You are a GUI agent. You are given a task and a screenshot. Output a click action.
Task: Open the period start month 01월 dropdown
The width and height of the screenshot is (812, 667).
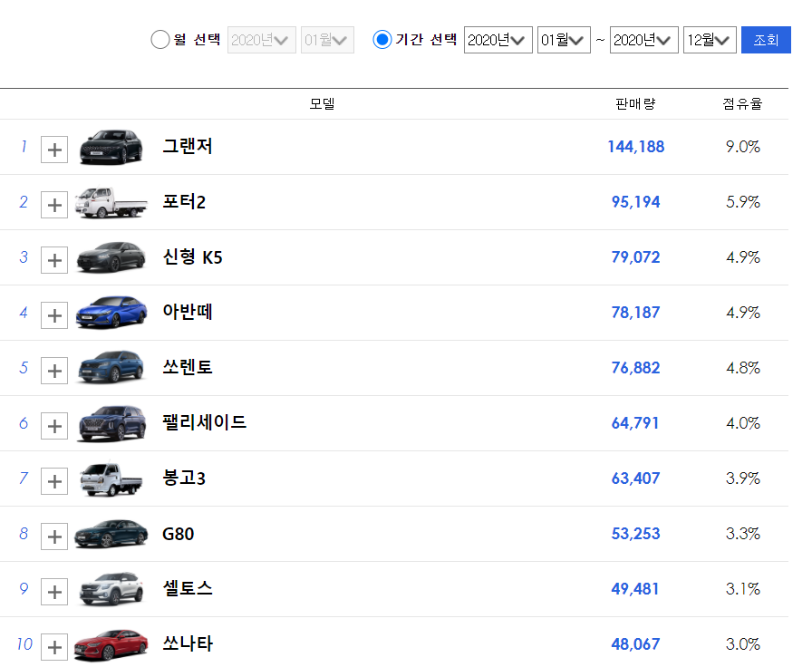pos(564,40)
